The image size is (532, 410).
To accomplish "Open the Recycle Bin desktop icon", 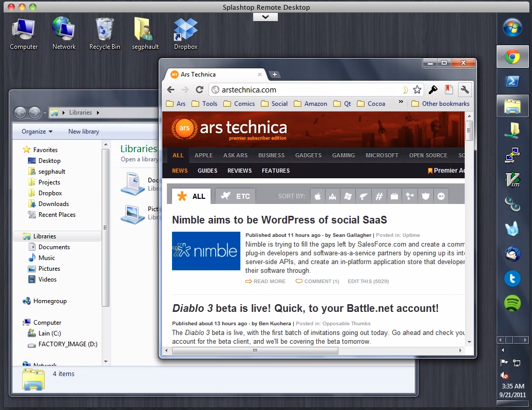I will (x=105, y=34).
